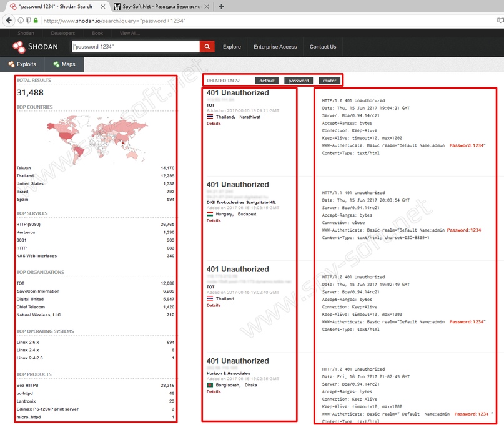
Task: Open the Exploits section
Action: (x=22, y=64)
